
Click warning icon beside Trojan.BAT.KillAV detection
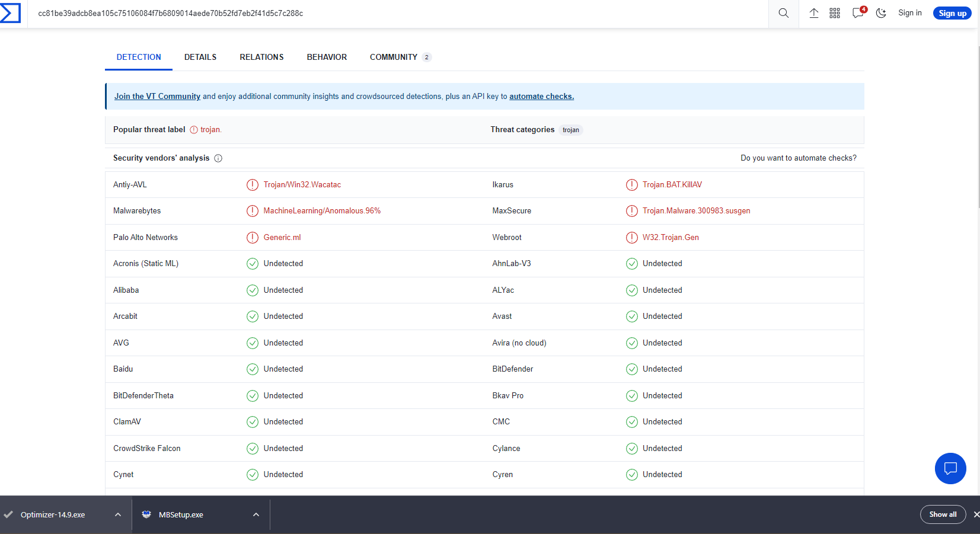point(631,184)
